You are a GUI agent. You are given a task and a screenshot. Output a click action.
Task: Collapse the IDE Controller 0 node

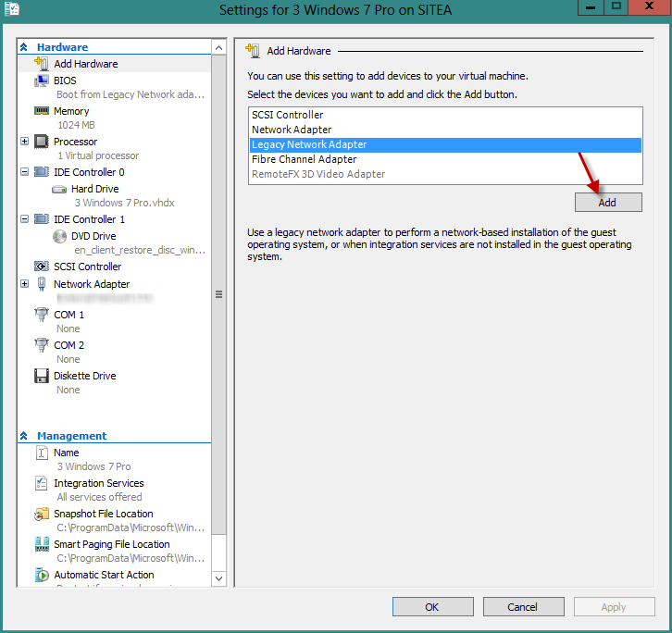[24, 172]
